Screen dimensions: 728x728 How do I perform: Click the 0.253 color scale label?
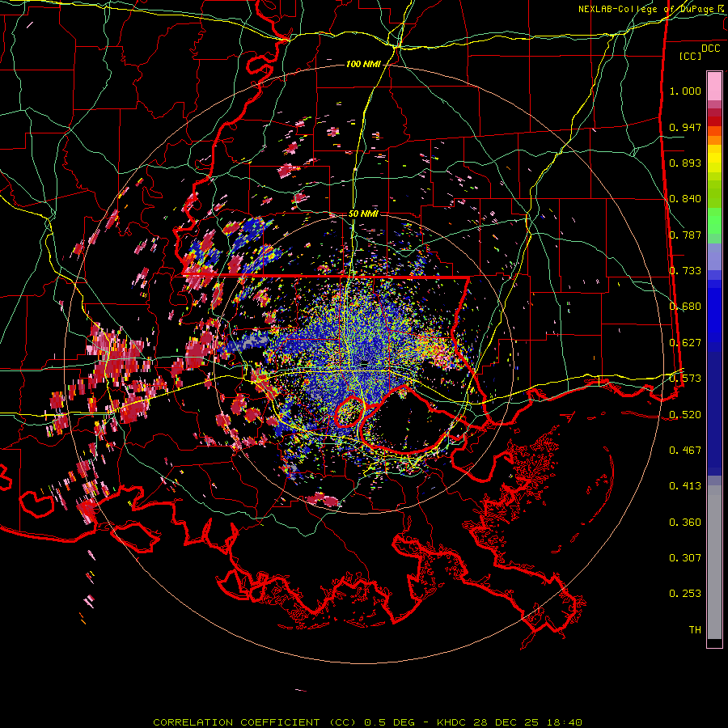pyautogui.click(x=685, y=594)
